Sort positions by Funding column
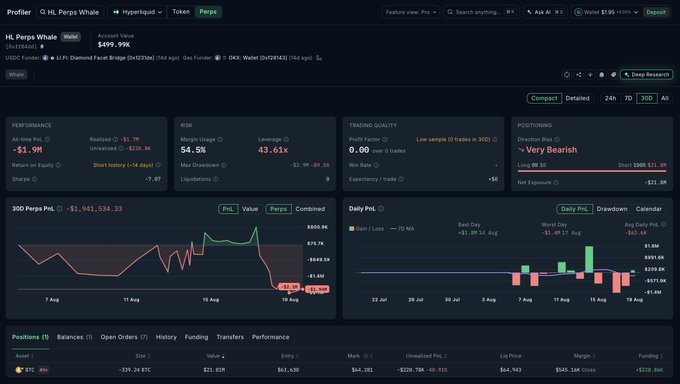This screenshot has height=384, width=680. click(651, 356)
